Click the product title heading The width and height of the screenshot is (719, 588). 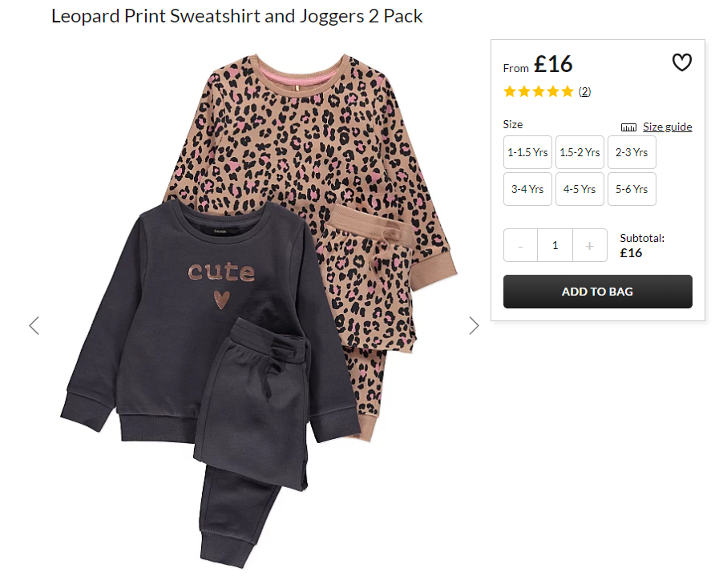tap(236, 16)
